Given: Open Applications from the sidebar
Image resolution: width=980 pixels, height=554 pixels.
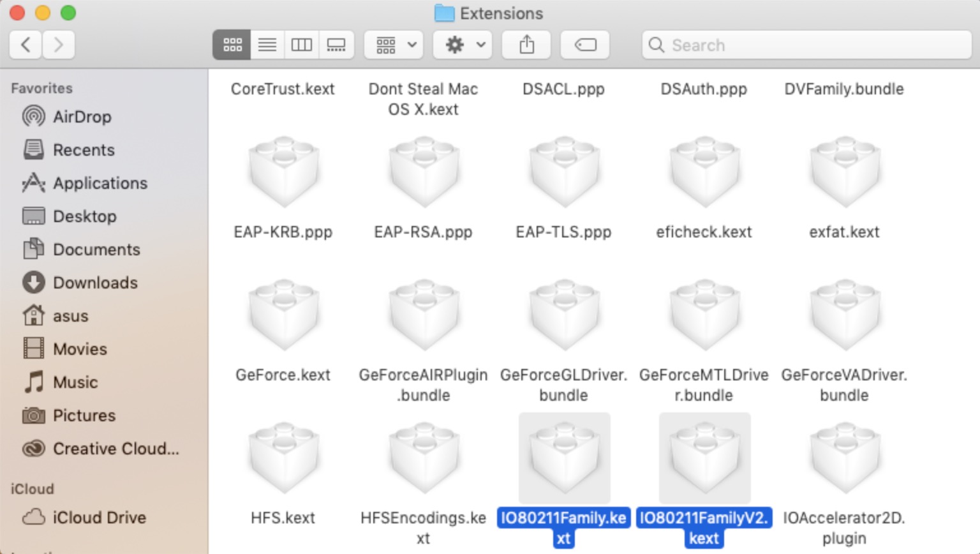Looking at the screenshot, I should (x=100, y=183).
